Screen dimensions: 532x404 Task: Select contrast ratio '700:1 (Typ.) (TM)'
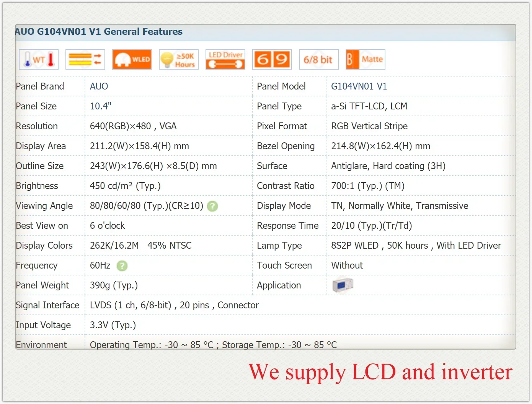tap(368, 186)
